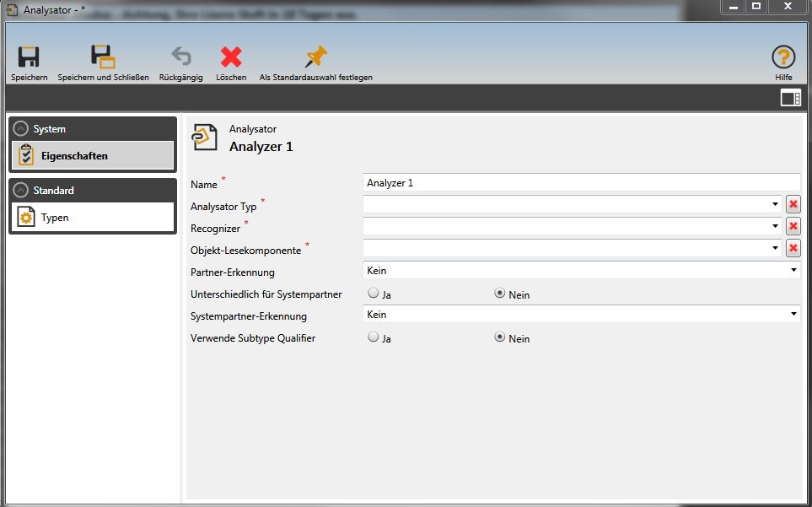
Task: Select Ja for Unterschiedlich für Systempartner
Action: (374, 294)
